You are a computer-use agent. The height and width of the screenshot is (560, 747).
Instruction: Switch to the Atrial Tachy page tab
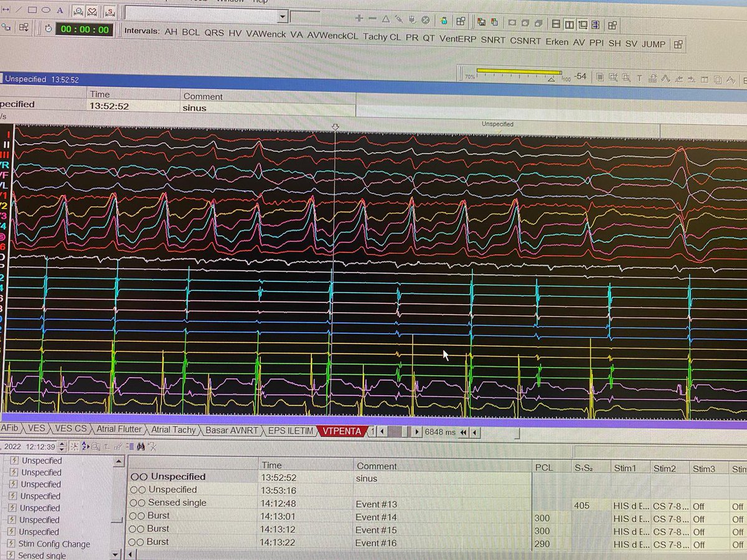click(x=174, y=430)
